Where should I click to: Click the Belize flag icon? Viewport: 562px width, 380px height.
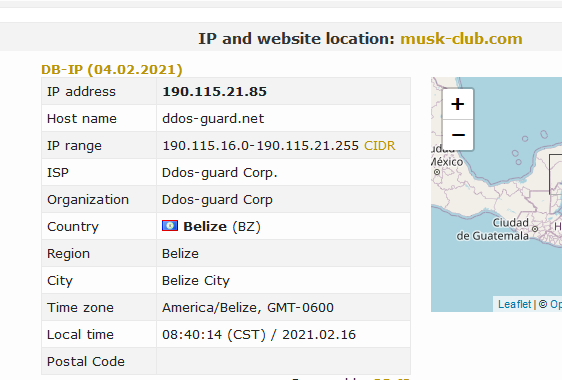[x=170, y=225]
